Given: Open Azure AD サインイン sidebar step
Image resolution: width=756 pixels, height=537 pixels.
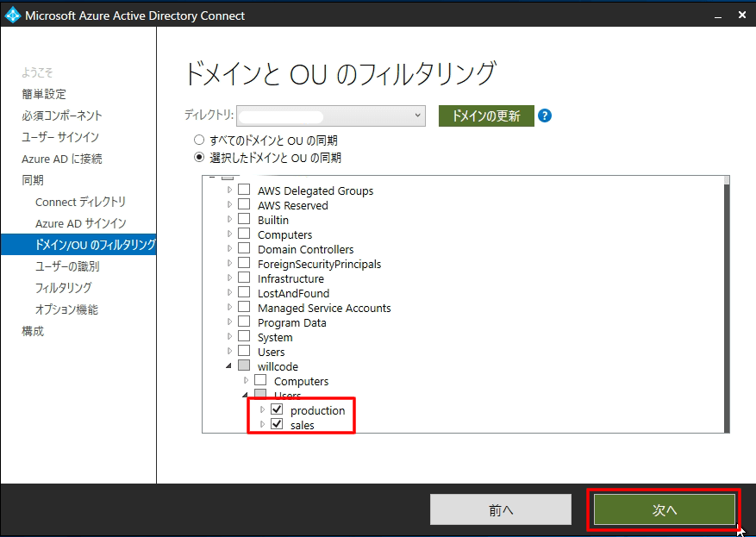Looking at the screenshot, I should (x=80, y=223).
